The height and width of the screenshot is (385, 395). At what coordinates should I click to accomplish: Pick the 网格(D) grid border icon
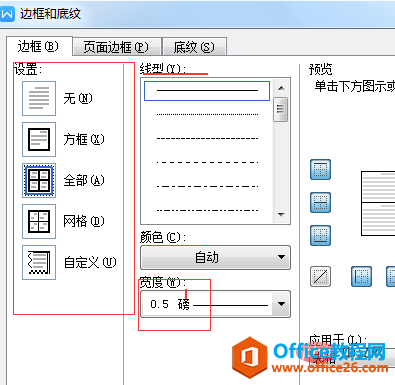click(x=39, y=221)
